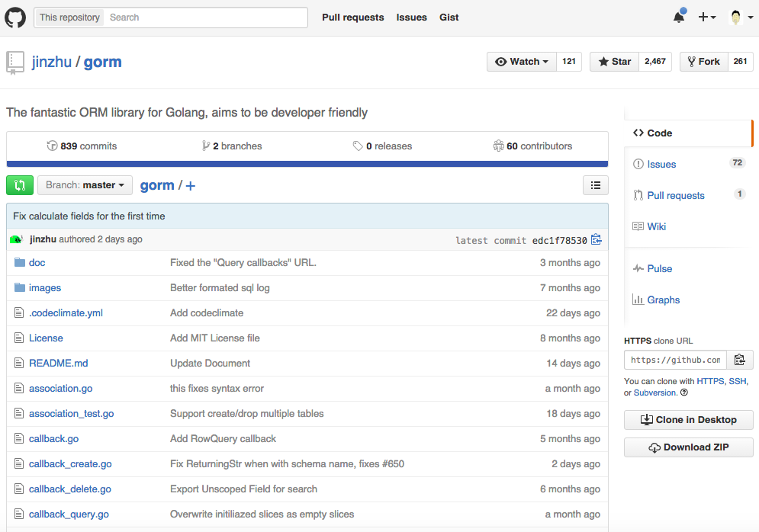Open the plus create-new dropdown
The width and height of the screenshot is (759, 532).
[706, 18]
